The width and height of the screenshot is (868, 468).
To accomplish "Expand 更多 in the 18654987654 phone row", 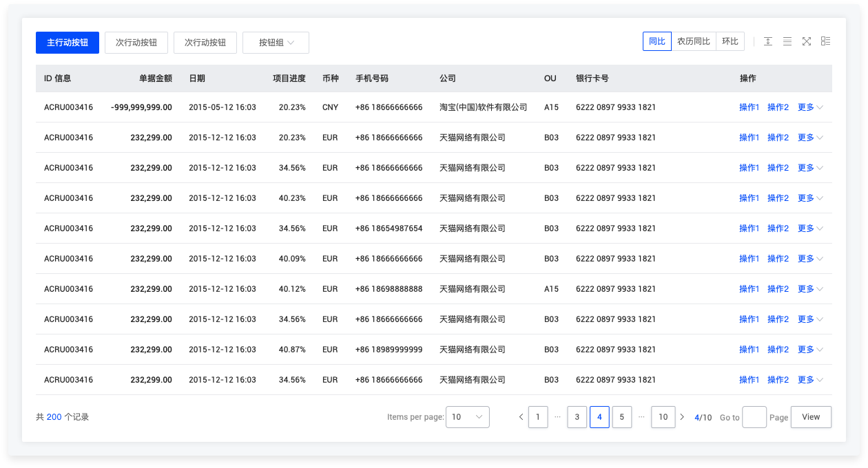I will [810, 228].
